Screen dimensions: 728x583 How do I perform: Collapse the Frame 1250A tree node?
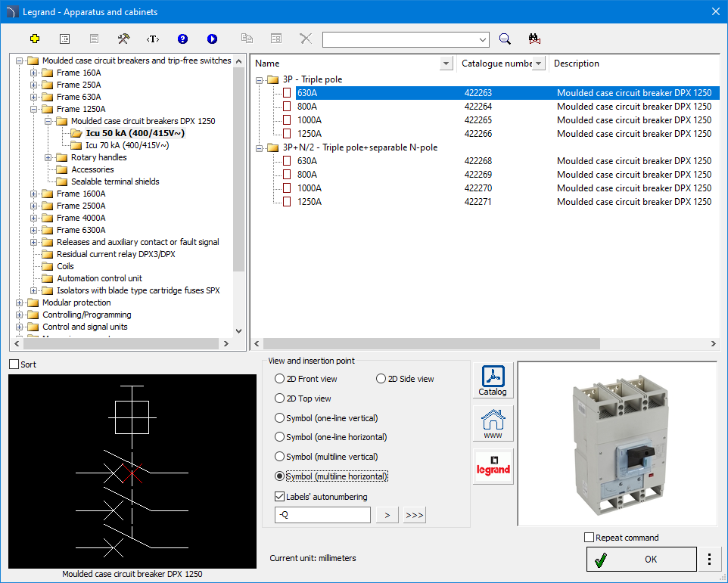(33, 109)
